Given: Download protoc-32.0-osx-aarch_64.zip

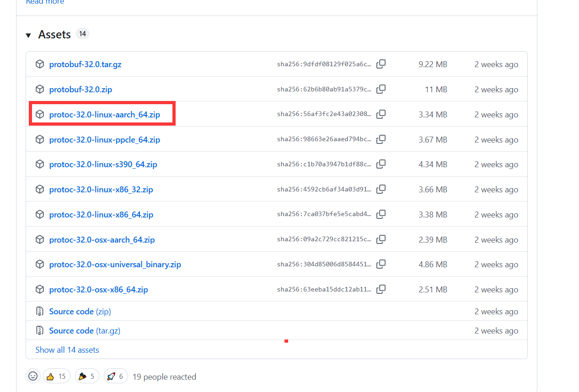Looking at the screenshot, I should click(x=102, y=240).
